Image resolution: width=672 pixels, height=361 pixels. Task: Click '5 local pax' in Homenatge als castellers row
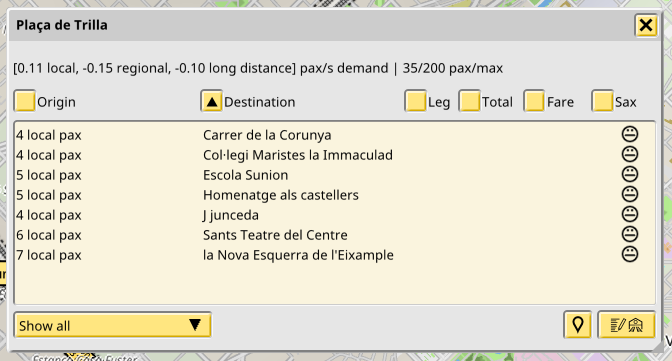click(x=49, y=195)
